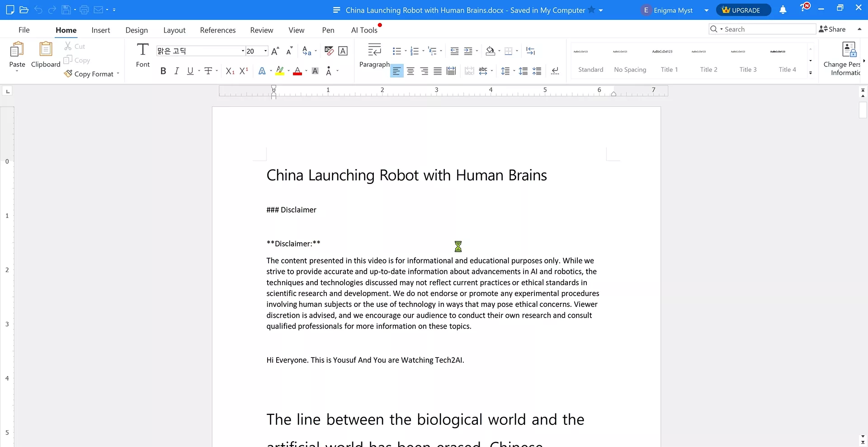Increase paragraph spacing with the up-down arrows icon

(x=523, y=71)
